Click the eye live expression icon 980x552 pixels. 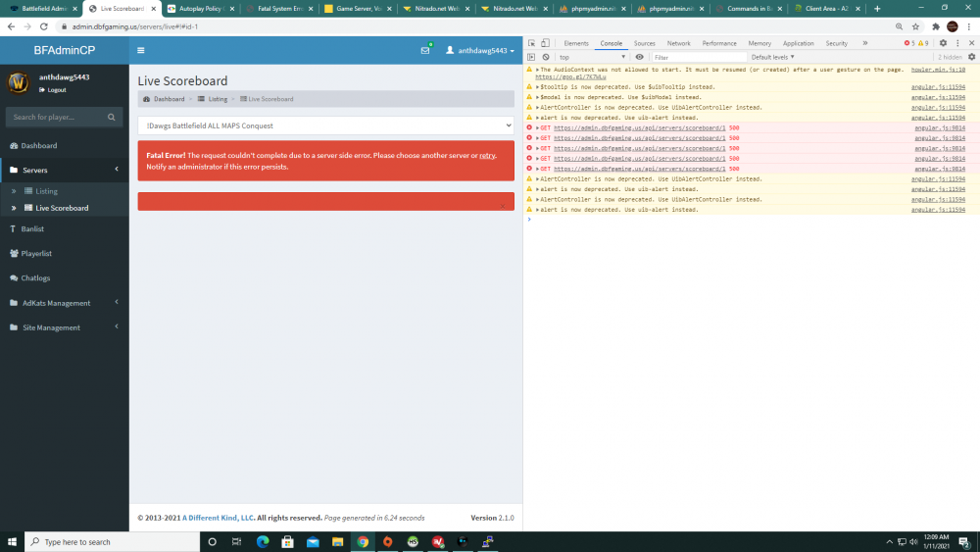640,58
